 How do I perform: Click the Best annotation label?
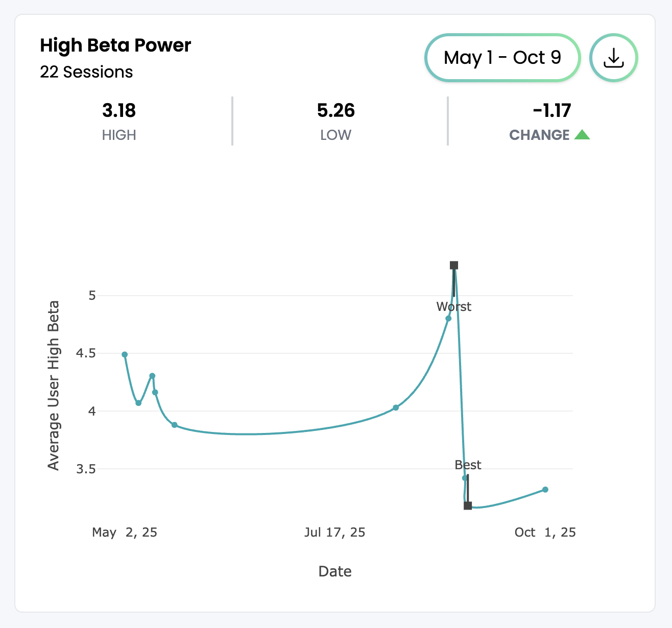pyautogui.click(x=468, y=465)
